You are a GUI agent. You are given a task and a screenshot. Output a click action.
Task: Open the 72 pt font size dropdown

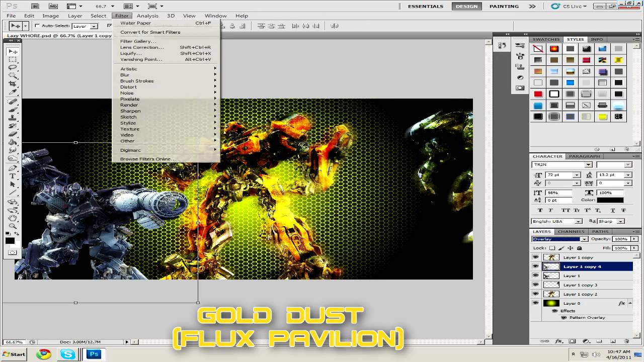577,175
